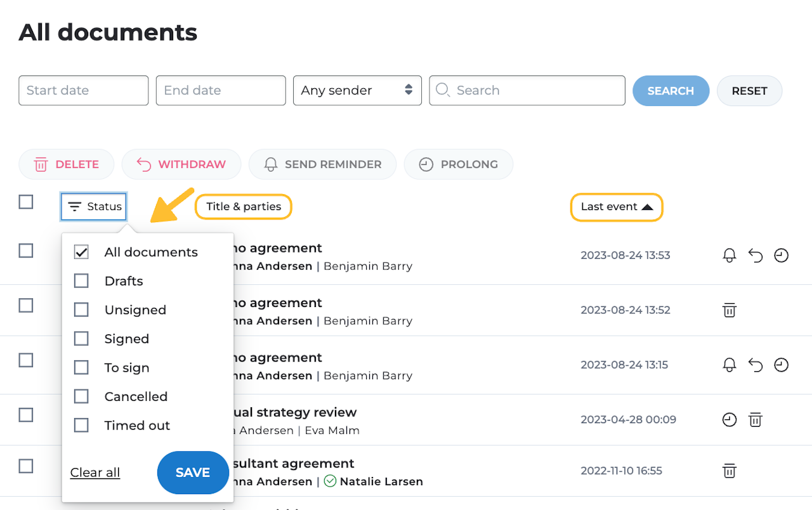Image resolution: width=812 pixels, height=510 pixels.
Task: Click bell icon on 13:15 document row
Action: point(730,365)
